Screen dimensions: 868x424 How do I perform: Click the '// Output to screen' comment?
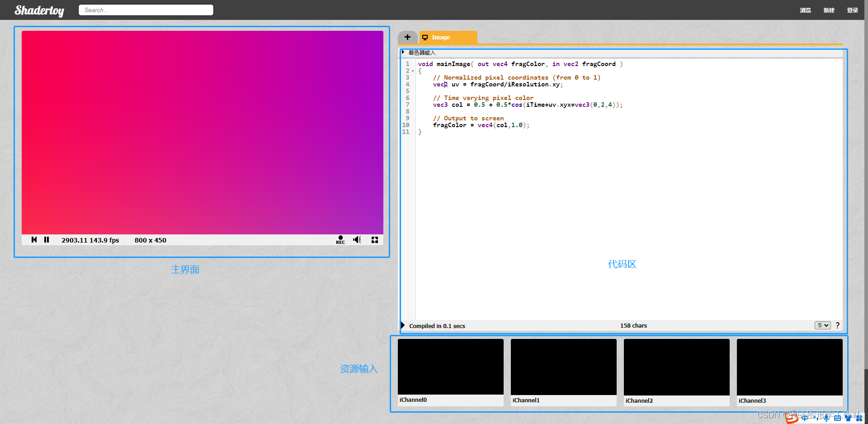(468, 118)
